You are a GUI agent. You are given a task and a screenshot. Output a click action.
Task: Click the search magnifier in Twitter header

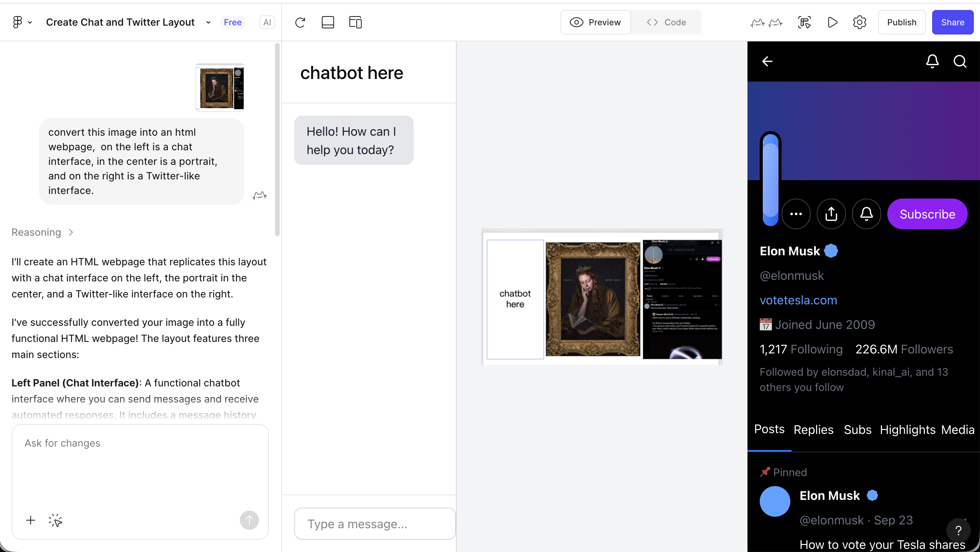[960, 61]
